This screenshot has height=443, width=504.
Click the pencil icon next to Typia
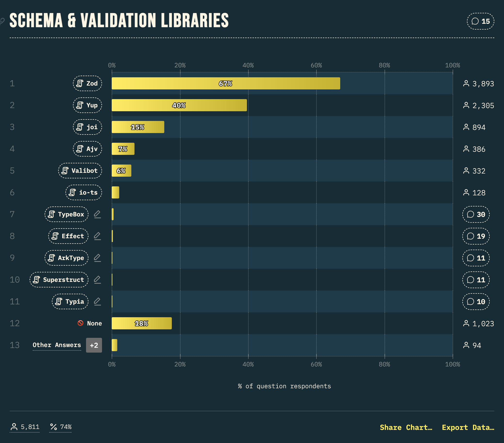click(97, 301)
